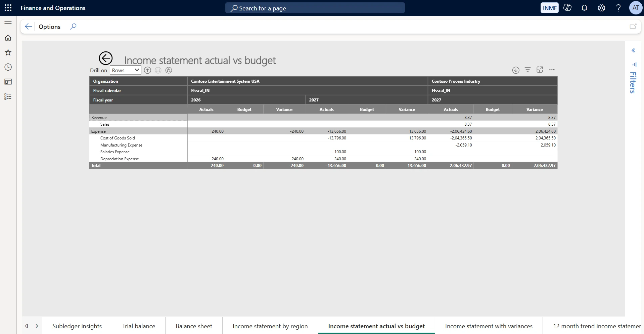Click the search icon next to Options

tap(73, 27)
